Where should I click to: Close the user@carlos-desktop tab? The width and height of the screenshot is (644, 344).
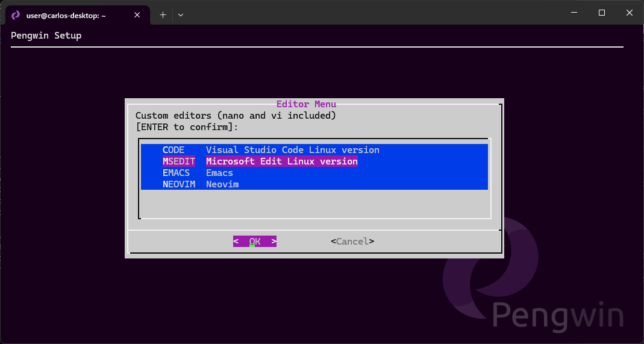(x=137, y=15)
